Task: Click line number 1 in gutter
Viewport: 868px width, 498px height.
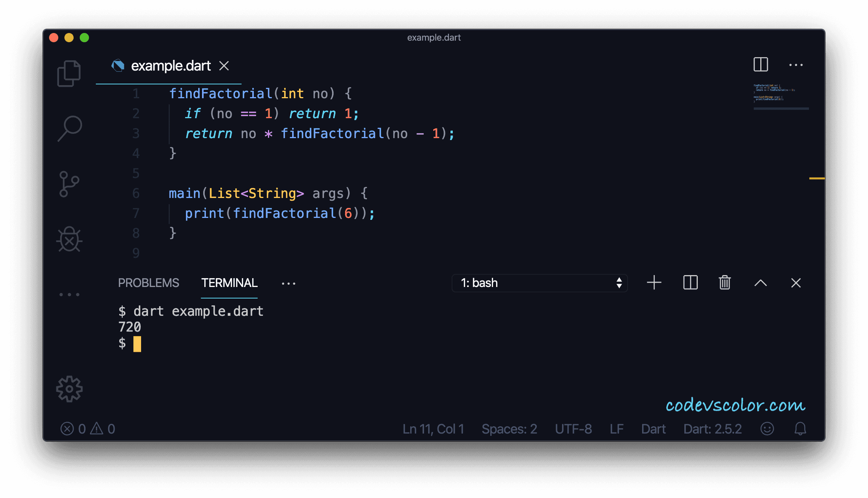Action: click(136, 94)
